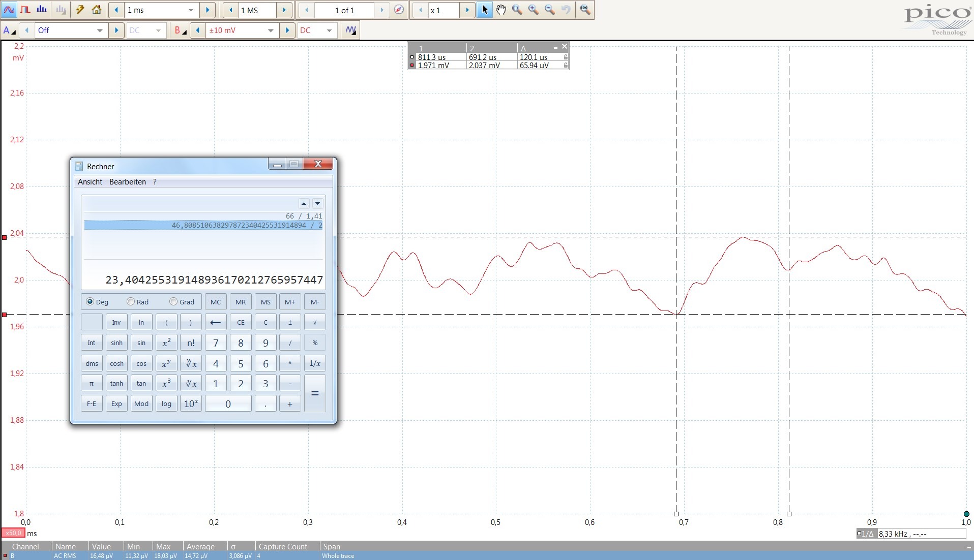Click the zoom out magnifier icon
Image resolution: width=974 pixels, height=560 pixels.
coord(550,10)
